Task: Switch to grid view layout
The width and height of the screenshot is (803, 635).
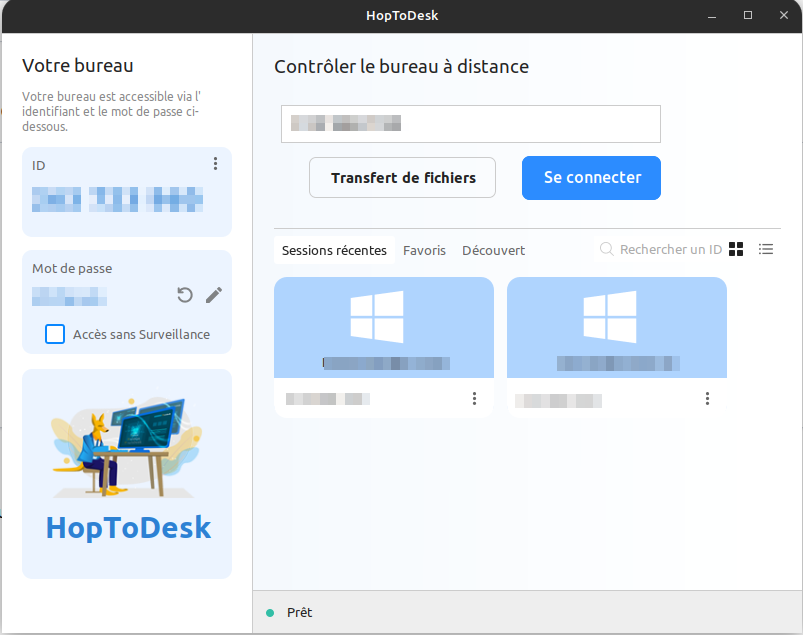Action: click(737, 249)
